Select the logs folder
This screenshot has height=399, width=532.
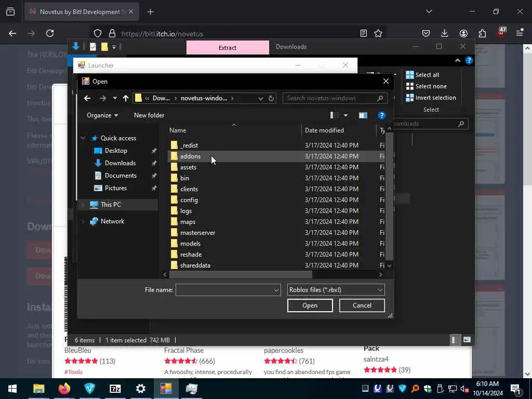[x=186, y=211]
